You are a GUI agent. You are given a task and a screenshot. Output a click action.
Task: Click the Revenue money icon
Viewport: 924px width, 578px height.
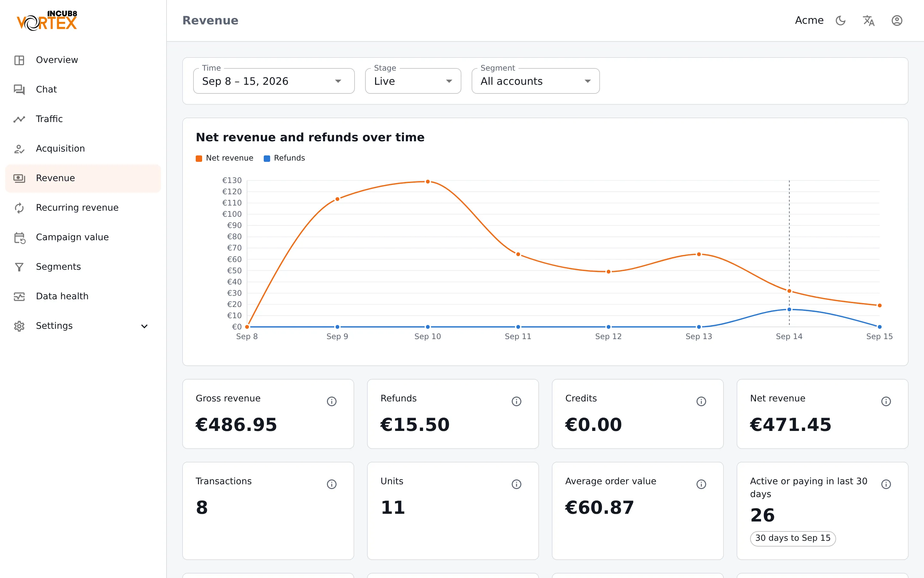(19, 178)
